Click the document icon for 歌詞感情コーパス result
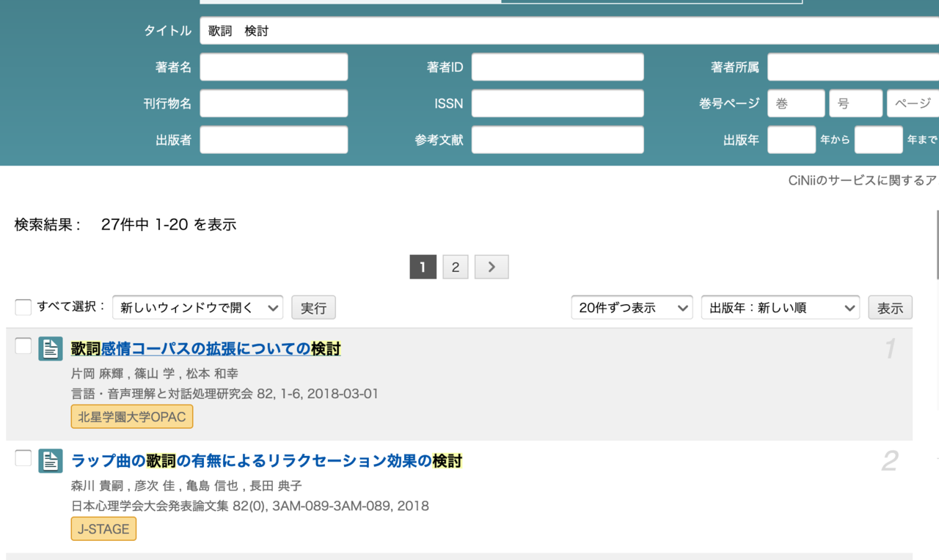Screen dimensions: 939x560 [51, 349]
